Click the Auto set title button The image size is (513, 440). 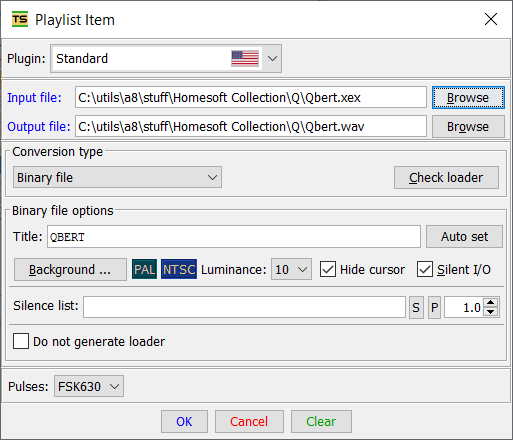tap(464, 237)
